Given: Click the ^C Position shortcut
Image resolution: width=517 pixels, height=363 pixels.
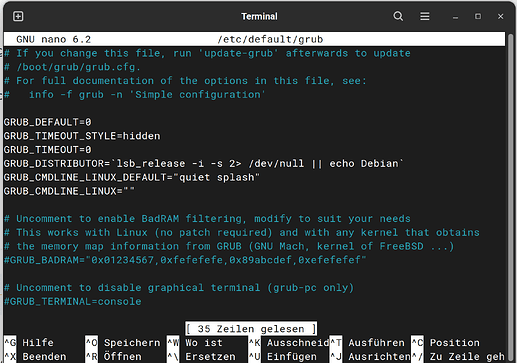Looking at the screenshot, I should click(446, 342).
